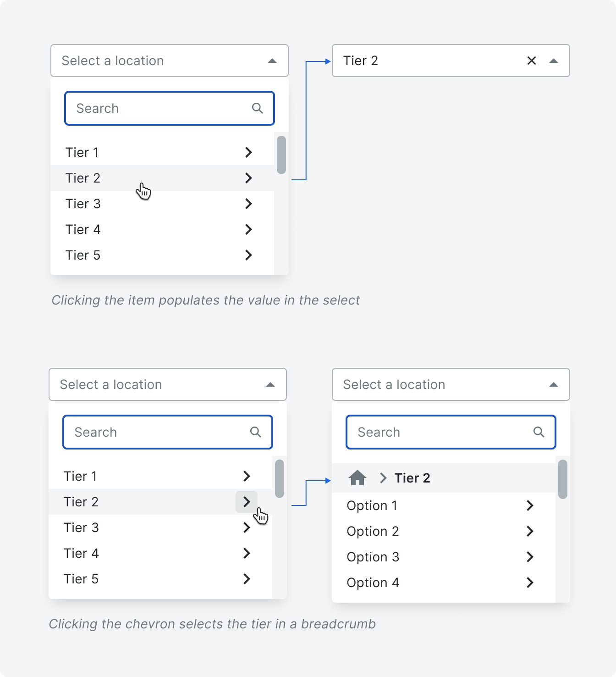Click the breadcrumb chevron before Tier 2 label
This screenshot has width=616, height=677.
[x=384, y=478]
